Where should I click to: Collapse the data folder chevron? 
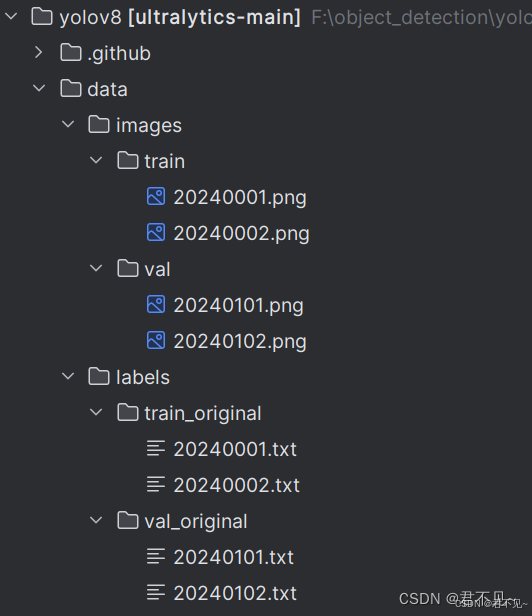pos(39,88)
